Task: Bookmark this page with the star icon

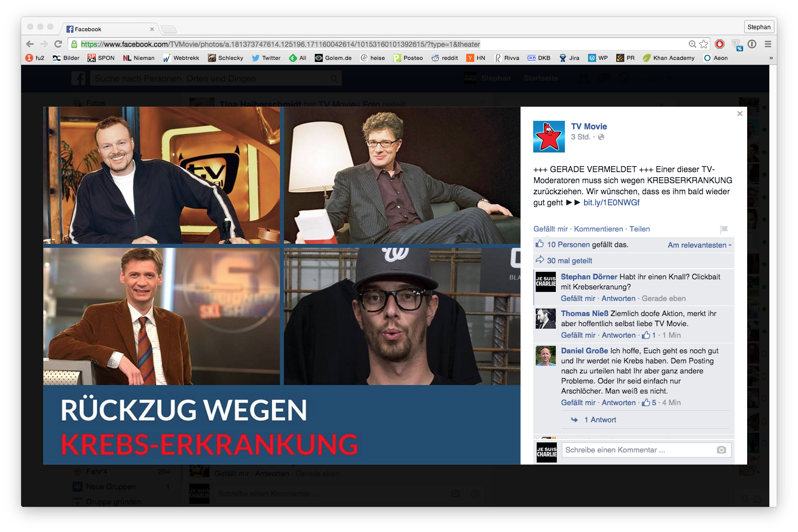Action: click(704, 44)
